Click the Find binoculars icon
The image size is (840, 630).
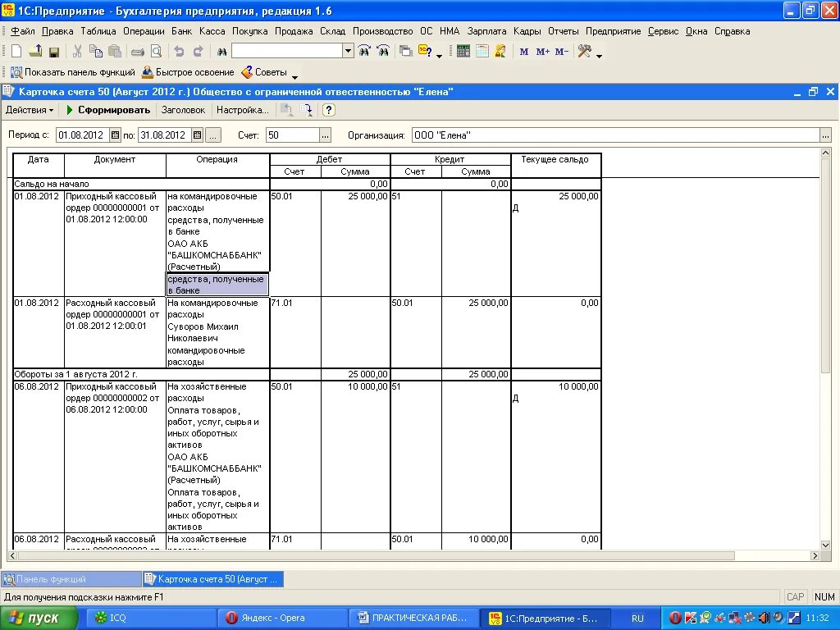tap(221, 52)
